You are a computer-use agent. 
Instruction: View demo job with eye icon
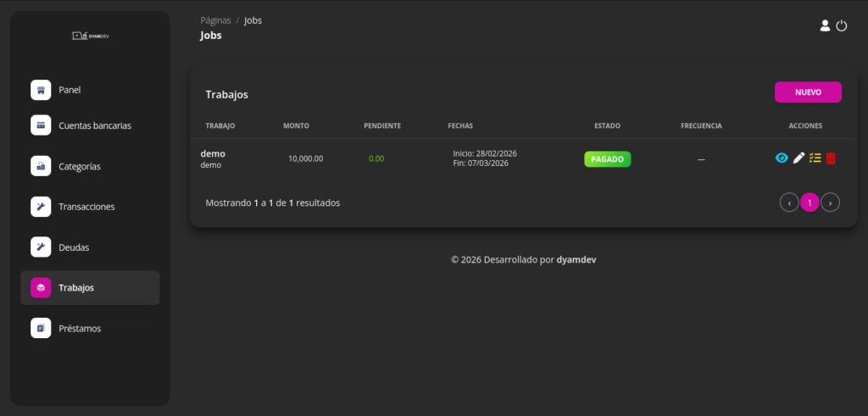coord(782,158)
